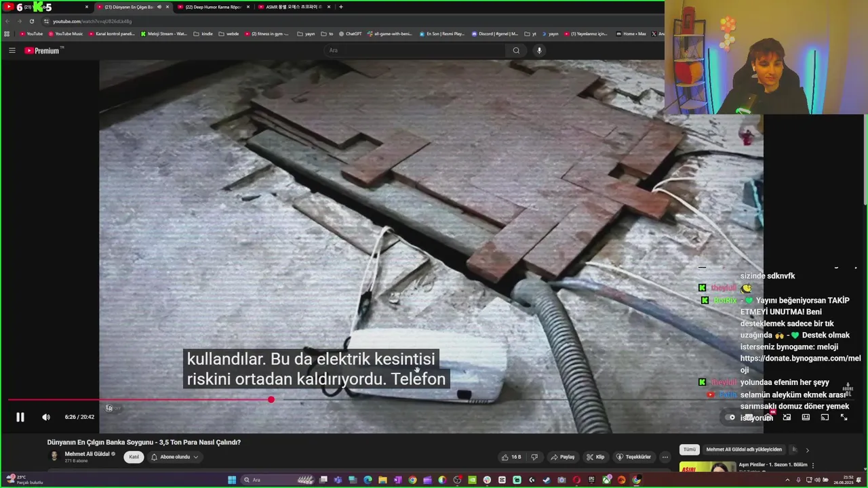Open the miniplayer icon
Image resolution: width=868 pixels, height=488 pixels.
tap(787, 417)
